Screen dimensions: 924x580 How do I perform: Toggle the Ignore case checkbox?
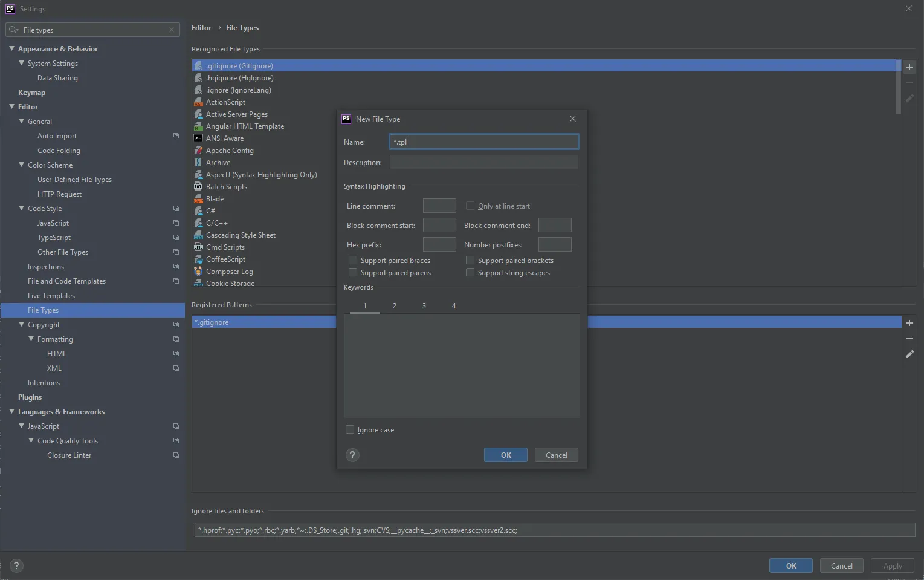(350, 430)
